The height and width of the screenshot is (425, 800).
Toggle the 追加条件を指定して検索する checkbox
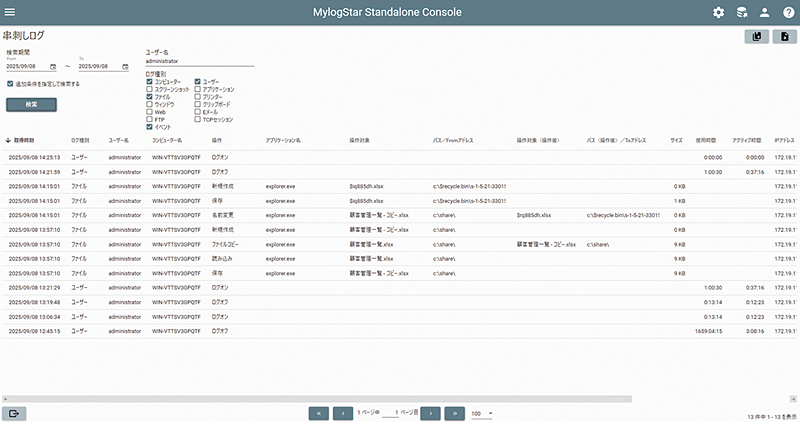point(9,84)
